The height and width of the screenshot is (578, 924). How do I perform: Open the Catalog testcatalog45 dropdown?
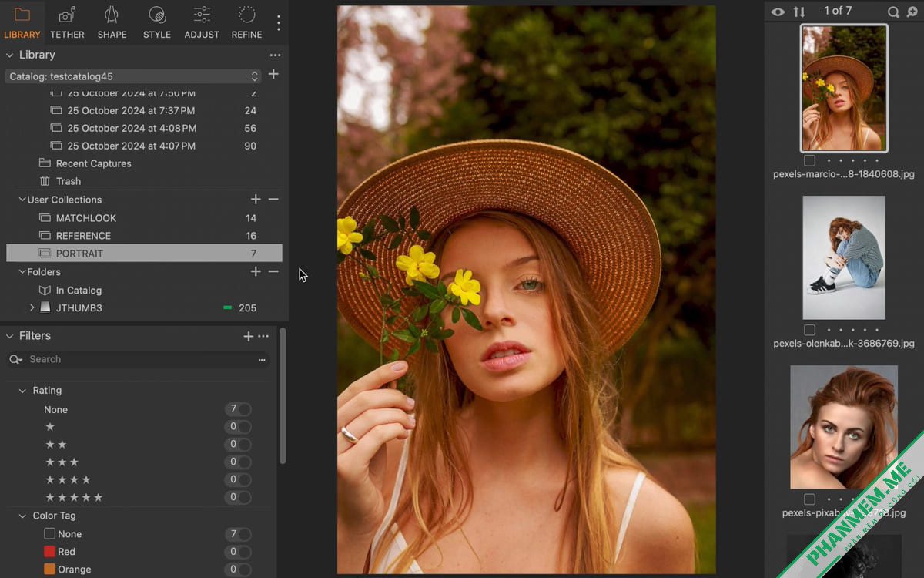[133, 76]
